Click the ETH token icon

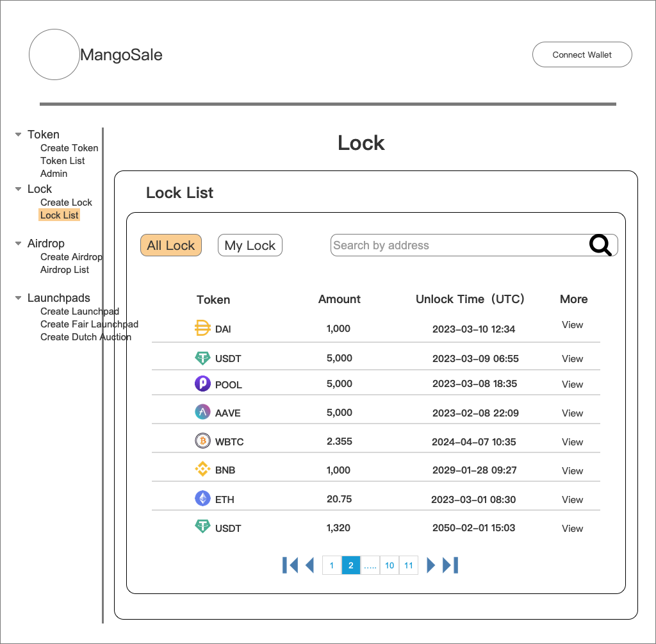[202, 499]
